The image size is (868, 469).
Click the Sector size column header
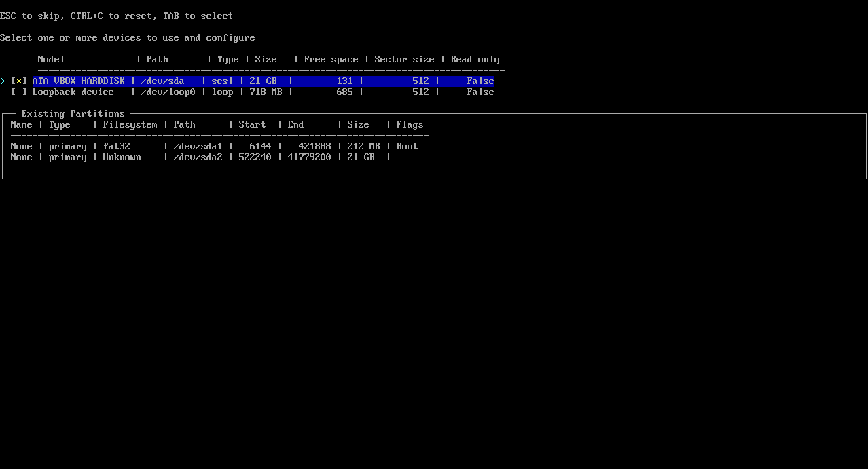[x=403, y=59]
